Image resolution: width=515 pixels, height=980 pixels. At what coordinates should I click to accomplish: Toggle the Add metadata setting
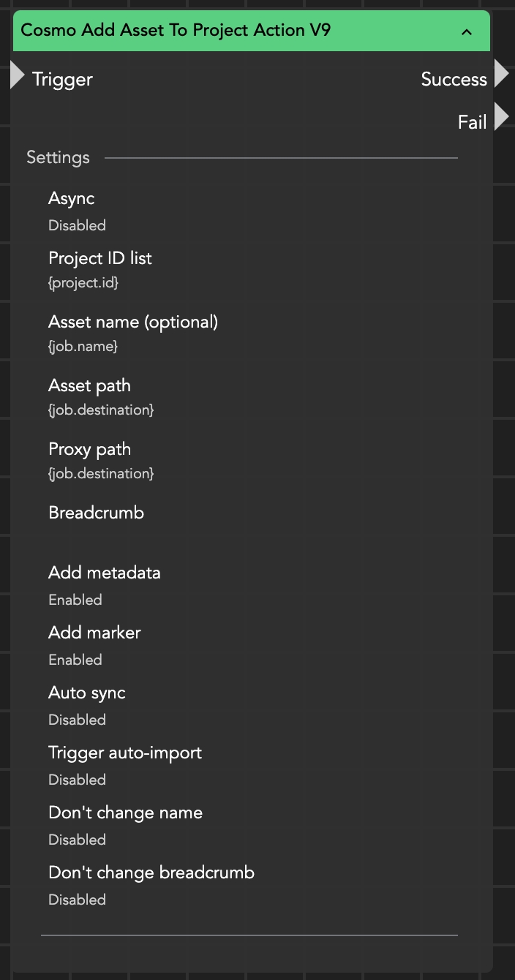coord(75,600)
